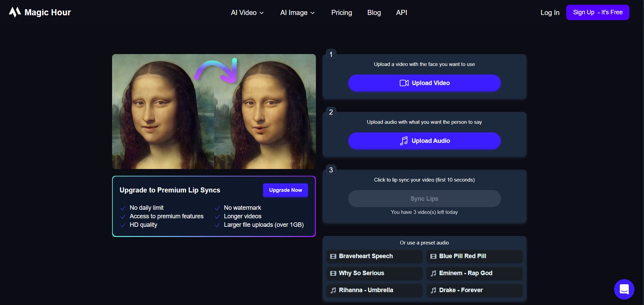Expand the AI Image dropdown menu
Image resolution: width=644 pixels, height=305 pixels.
(x=297, y=13)
